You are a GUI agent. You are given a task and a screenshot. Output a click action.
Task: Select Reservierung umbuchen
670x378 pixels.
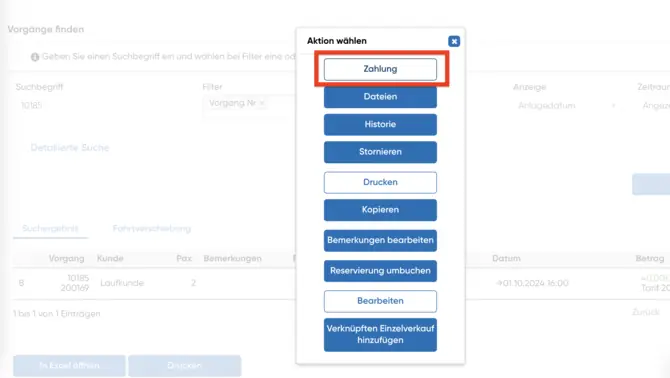(x=380, y=271)
